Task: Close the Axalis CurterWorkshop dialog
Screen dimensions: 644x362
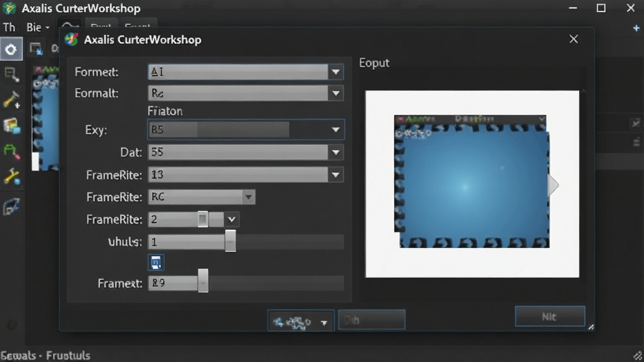Action: click(x=574, y=39)
